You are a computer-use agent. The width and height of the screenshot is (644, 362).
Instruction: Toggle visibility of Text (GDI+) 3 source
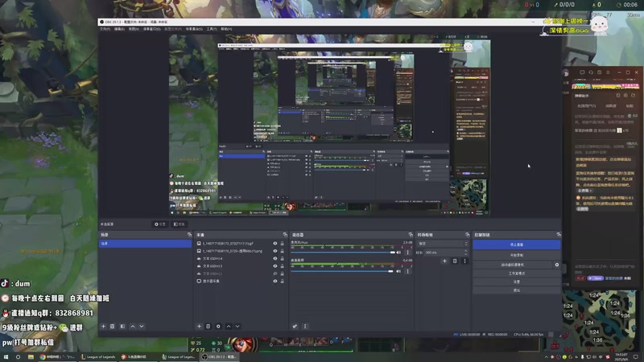(x=275, y=266)
